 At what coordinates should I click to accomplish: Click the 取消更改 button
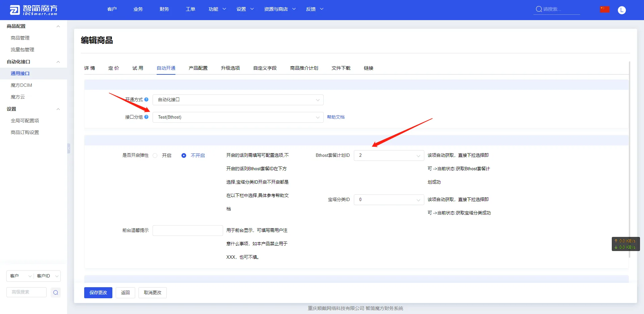click(153, 293)
